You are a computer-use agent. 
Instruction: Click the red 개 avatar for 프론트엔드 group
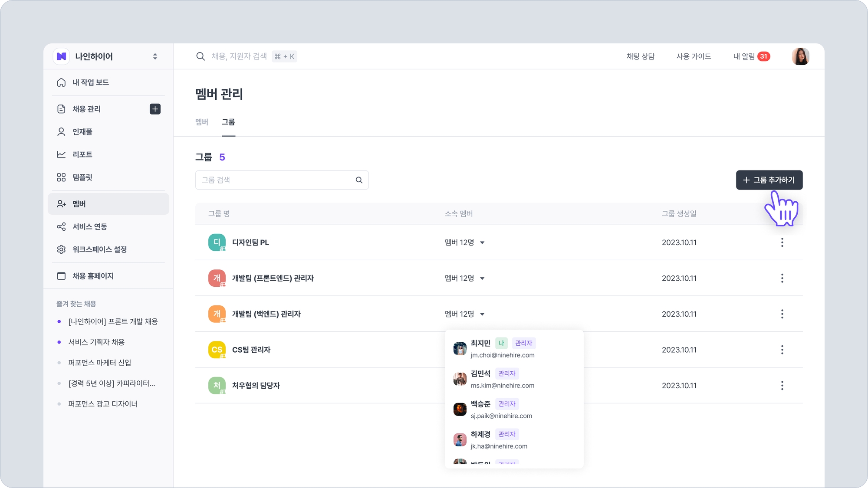(217, 278)
